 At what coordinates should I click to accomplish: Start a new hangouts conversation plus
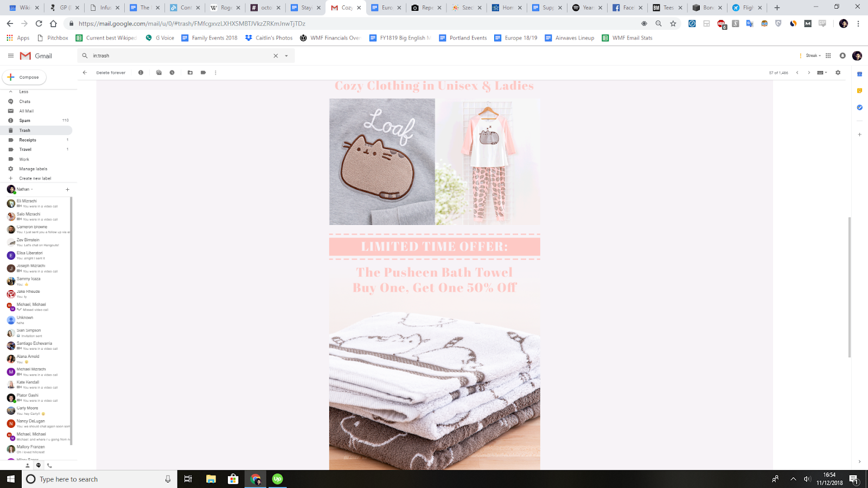[67, 189]
